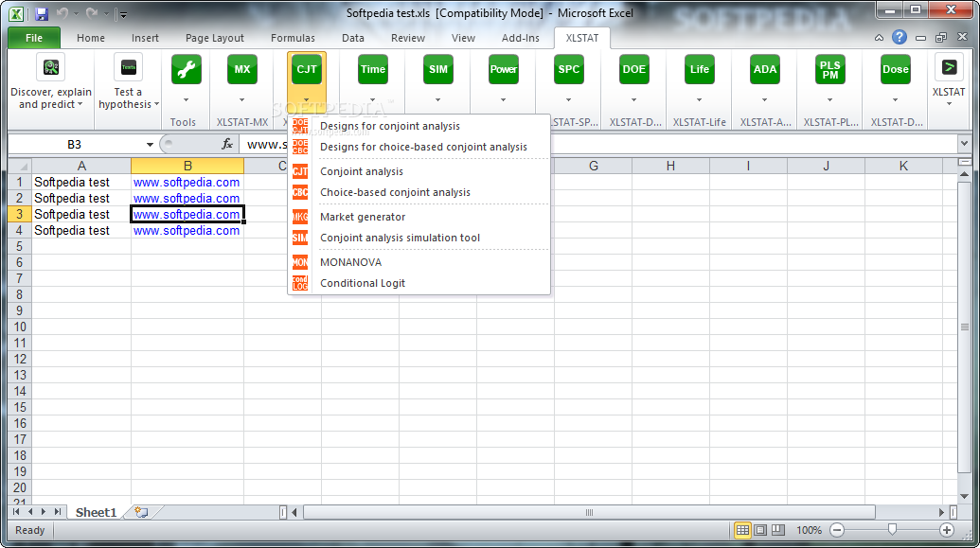Open the SPC icon
980x548 pixels.
pos(569,69)
